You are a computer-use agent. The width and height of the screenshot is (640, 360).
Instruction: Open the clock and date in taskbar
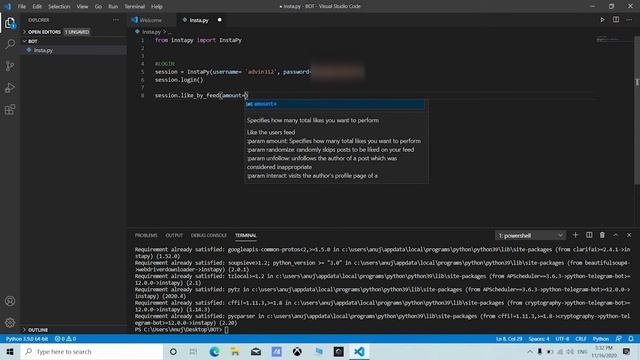pyautogui.click(x=604, y=351)
